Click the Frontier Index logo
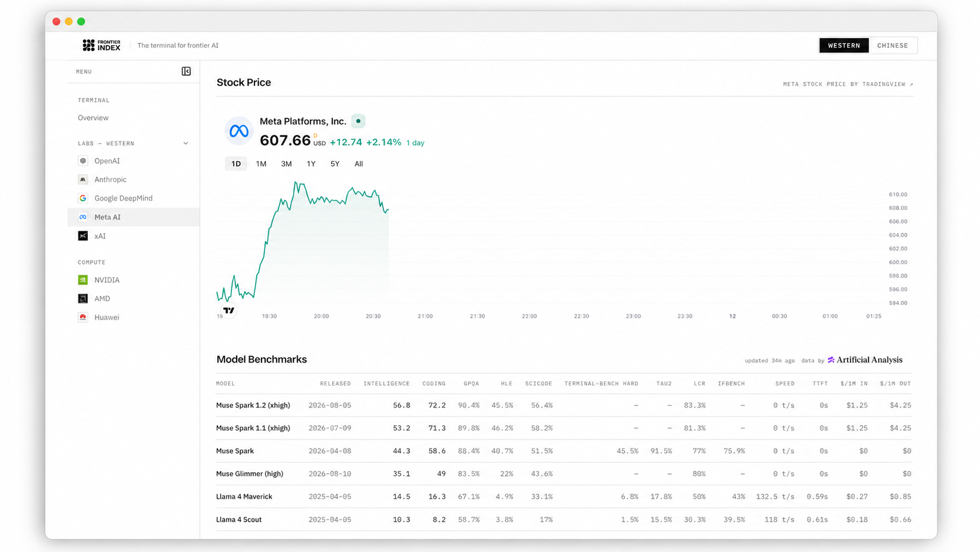Viewport: 980px width, 552px height. click(x=101, y=45)
